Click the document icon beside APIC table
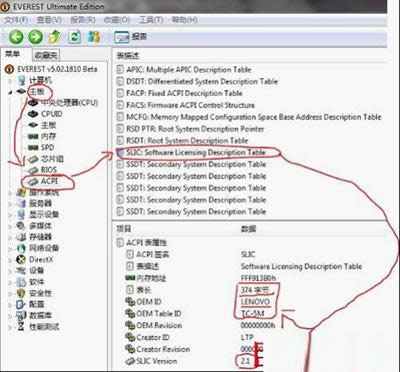 120,70
